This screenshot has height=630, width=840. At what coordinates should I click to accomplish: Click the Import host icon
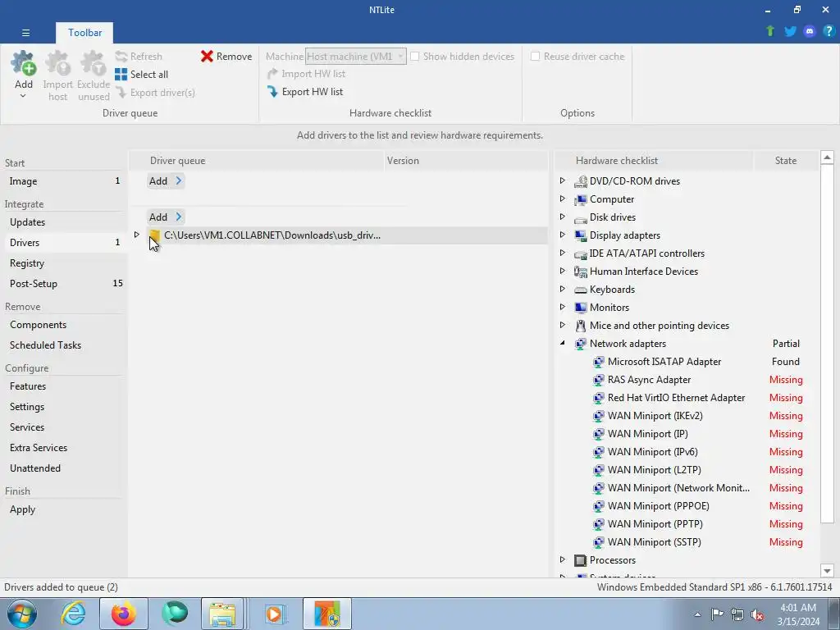tap(58, 64)
